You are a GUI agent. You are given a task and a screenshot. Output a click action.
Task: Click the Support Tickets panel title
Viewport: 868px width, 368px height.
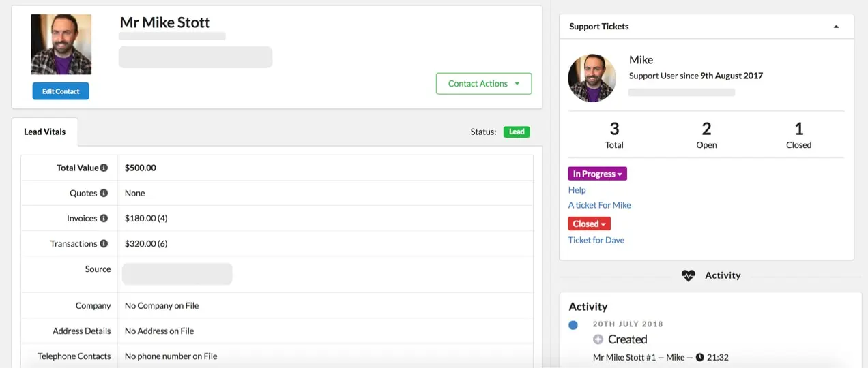599,27
